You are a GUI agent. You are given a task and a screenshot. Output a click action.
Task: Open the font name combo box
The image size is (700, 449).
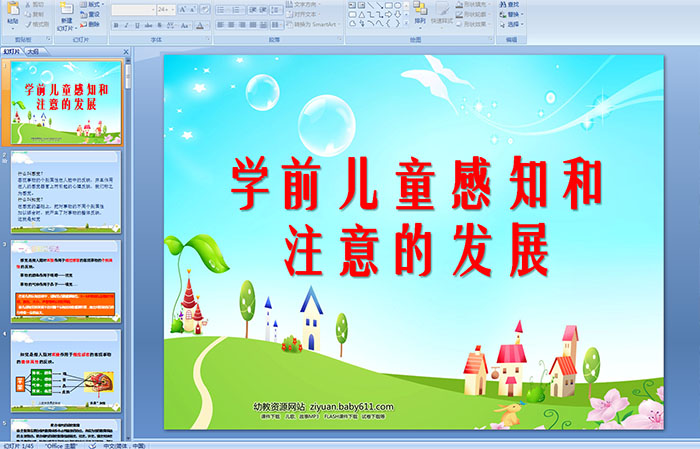[134, 10]
